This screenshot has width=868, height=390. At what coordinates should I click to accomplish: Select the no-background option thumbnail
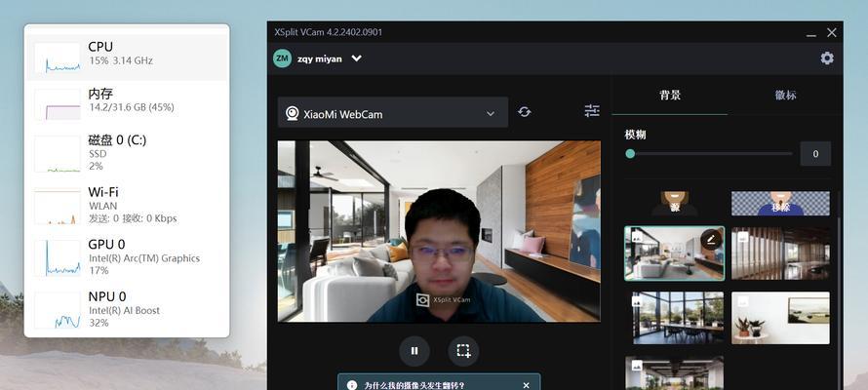(x=674, y=203)
